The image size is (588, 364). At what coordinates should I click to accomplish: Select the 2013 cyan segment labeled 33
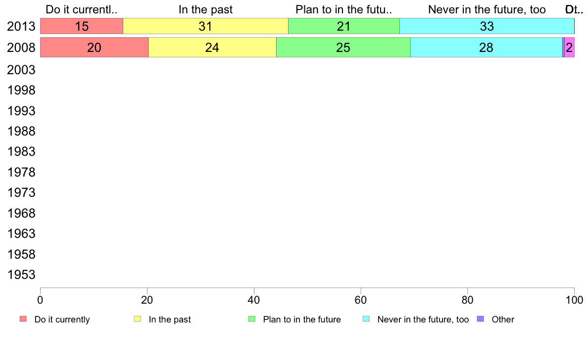tap(487, 26)
